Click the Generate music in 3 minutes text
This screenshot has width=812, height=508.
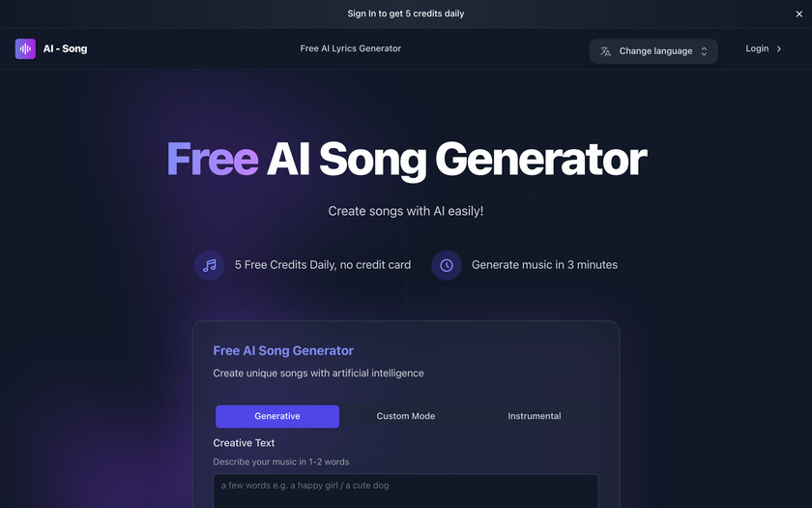[544, 265]
